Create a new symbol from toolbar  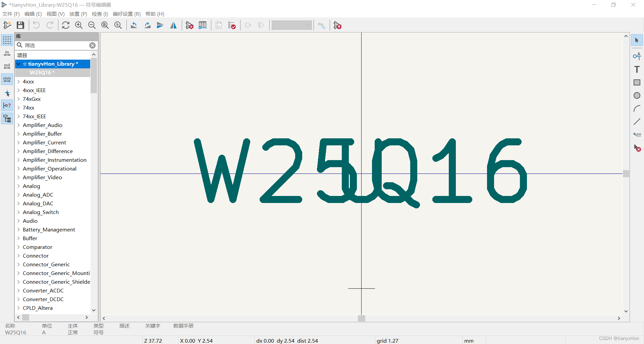[x=7, y=25]
